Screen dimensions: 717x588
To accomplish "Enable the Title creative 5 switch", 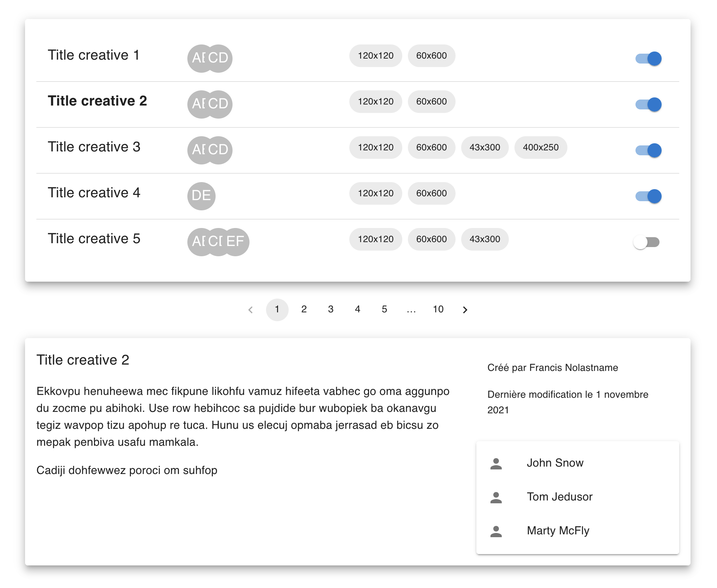I will click(646, 242).
